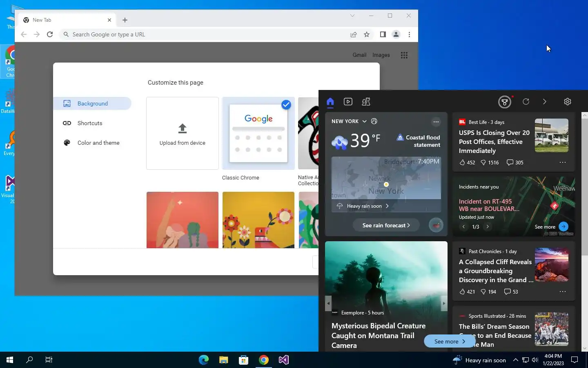
Task: Reload the Chrome page
Action: click(50, 34)
